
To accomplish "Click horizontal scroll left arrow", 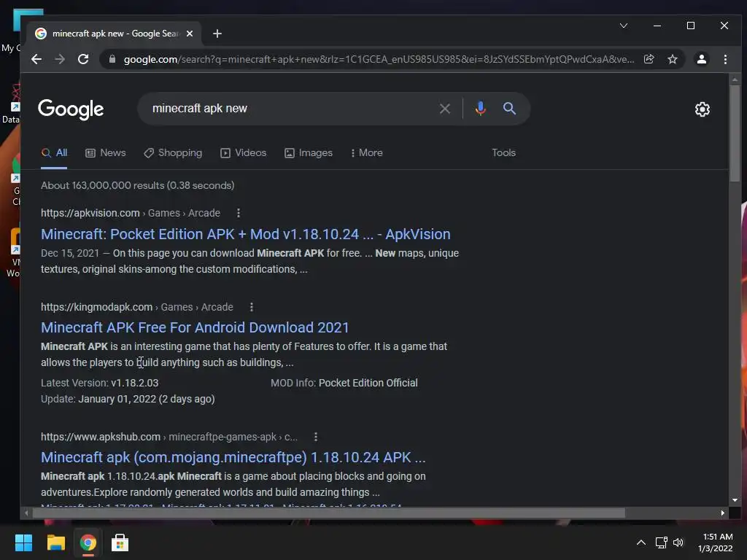I will pyautogui.click(x=26, y=513).
